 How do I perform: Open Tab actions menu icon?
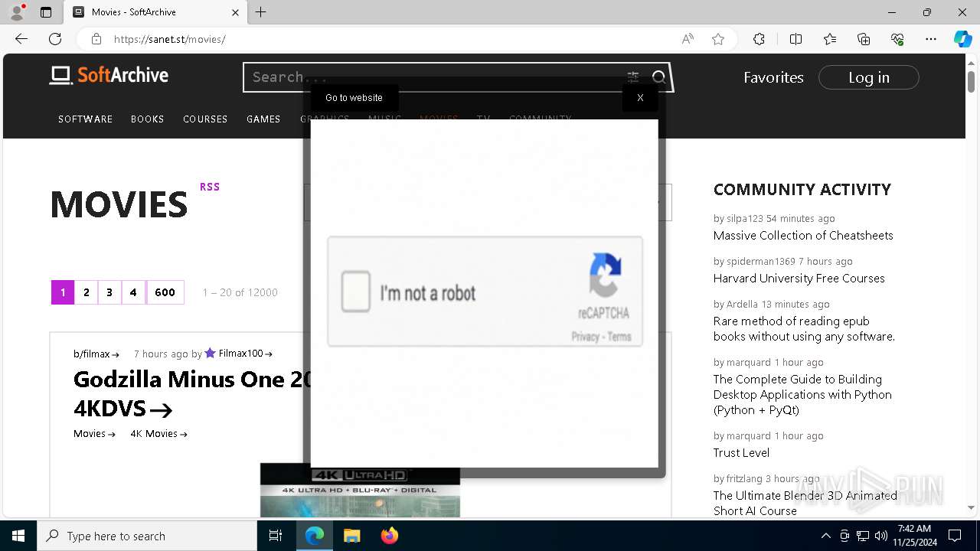tap(46, 12)
